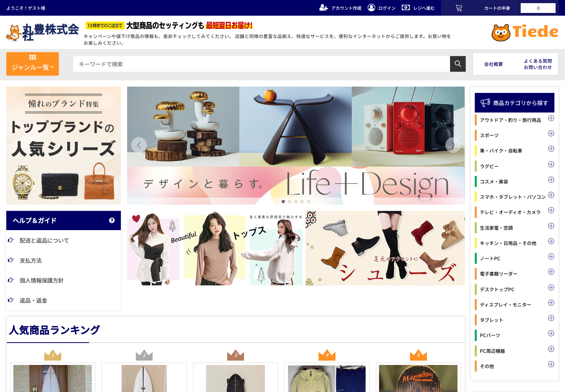
Task: Click the アカウント作成 link
Action: pyautogui.click(x=346, y=8)
